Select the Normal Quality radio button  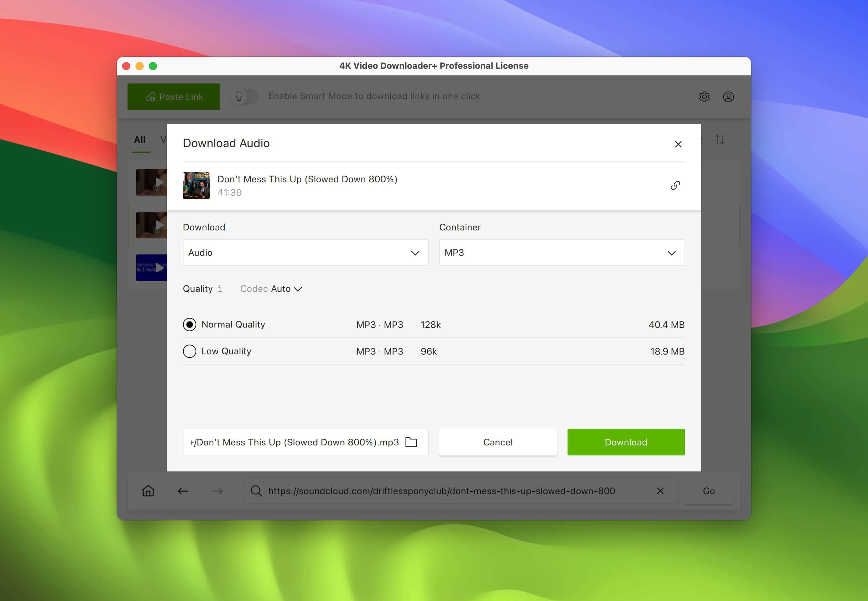189,325
